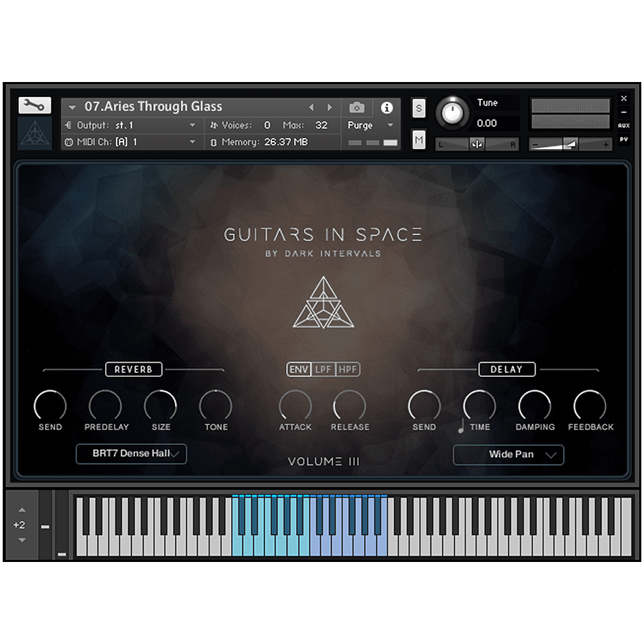Click the AUX button
This screenshot has height=644, width=644.
click(624, 125)
